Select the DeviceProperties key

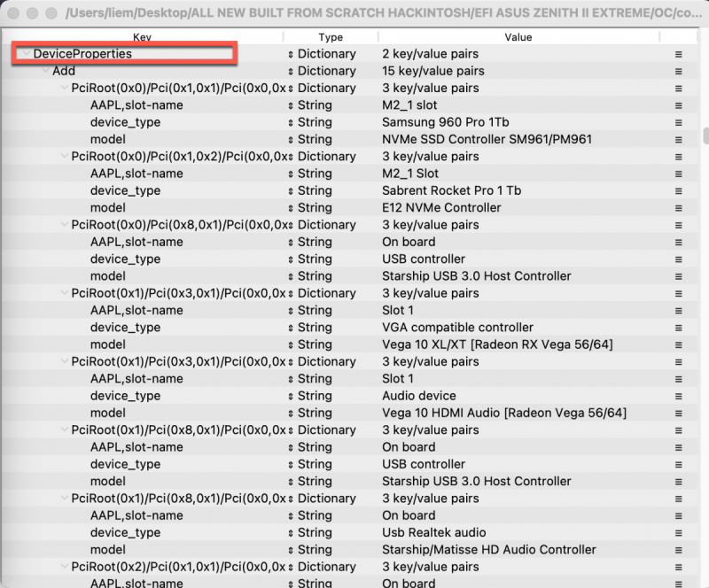82,54
